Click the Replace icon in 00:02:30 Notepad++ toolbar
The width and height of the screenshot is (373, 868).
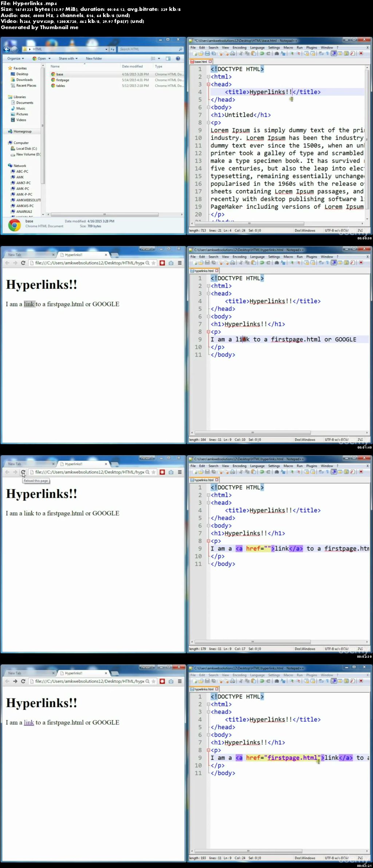[283, 472]
